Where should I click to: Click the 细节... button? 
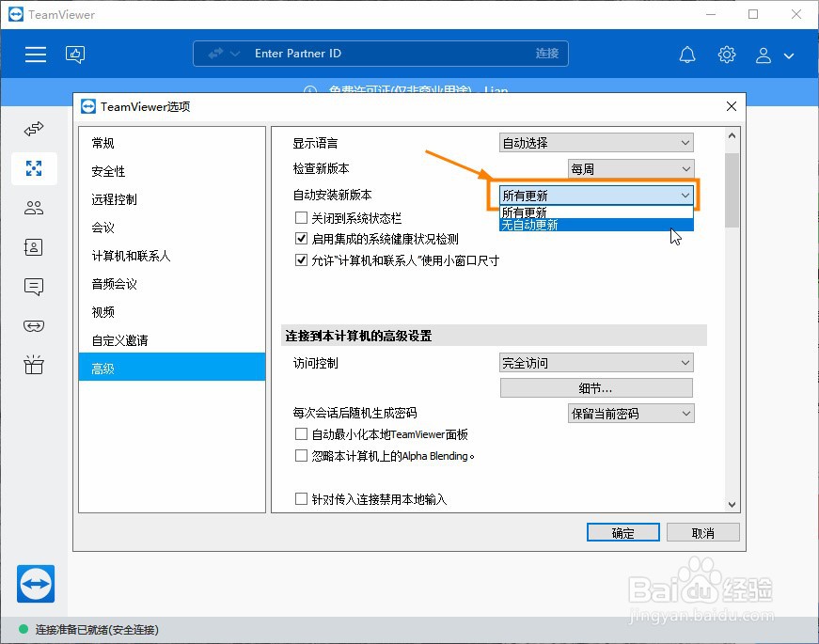pyautogui.click(x=596, y=388)
